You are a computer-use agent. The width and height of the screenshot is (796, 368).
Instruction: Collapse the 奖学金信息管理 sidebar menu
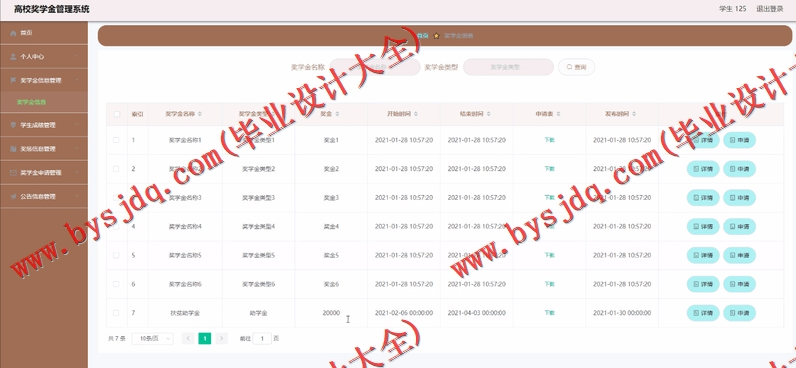point(44,80)
